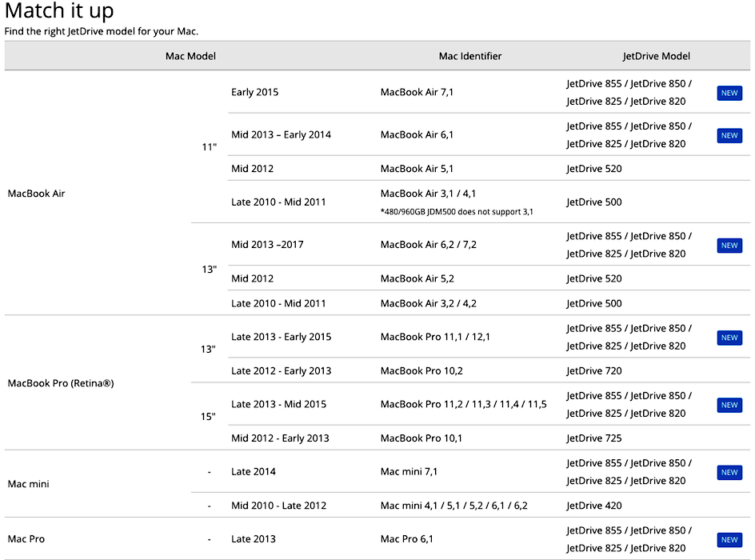Select the MacBook Air category cell
Screen dimensions: 755x560
click(36, 193)
